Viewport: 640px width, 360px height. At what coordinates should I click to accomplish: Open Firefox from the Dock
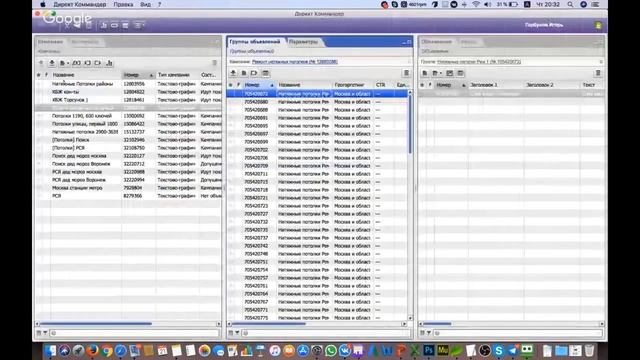(x=93, y=350)
